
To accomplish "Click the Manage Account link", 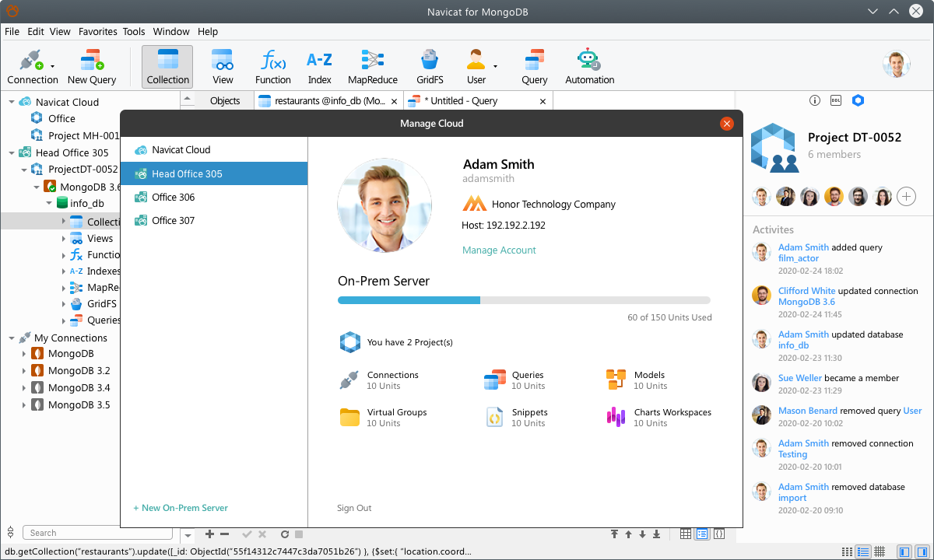I will point(499,250).
